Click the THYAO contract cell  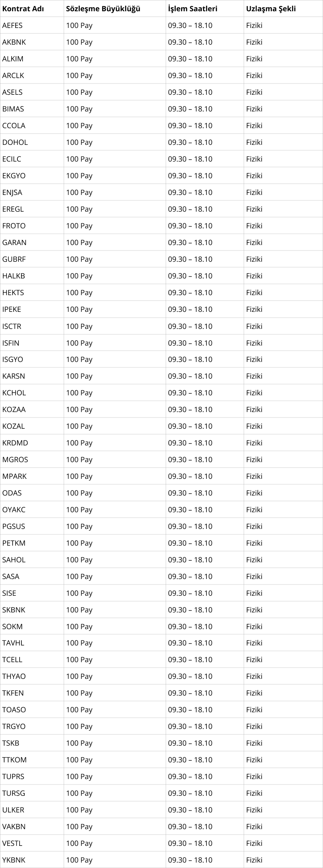(x=32, y=676)
